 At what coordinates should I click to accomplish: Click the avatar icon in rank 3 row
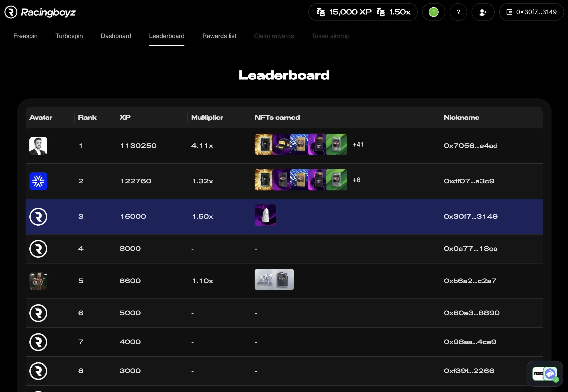(38, 217)
